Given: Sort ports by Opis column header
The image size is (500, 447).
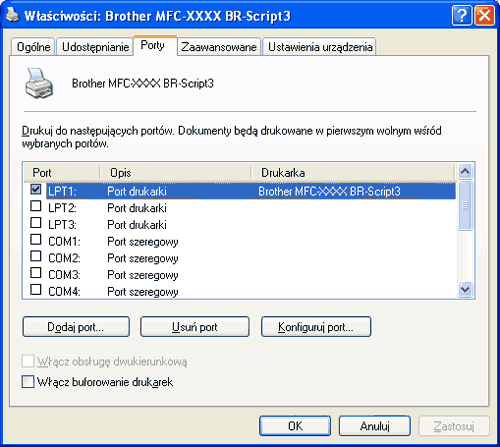Looking at the screenshot, I should click(175, 173).
